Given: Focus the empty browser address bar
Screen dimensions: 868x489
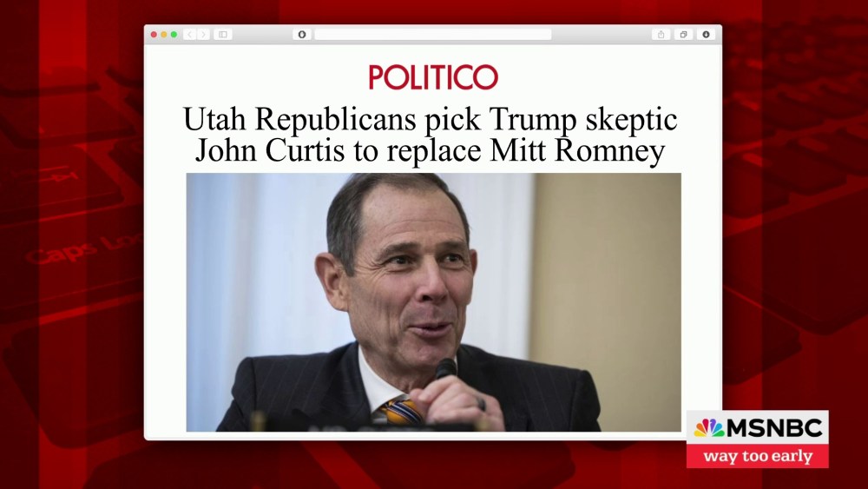Looking at the screenshot, I should pyautogui.click(x=433, y=35).
